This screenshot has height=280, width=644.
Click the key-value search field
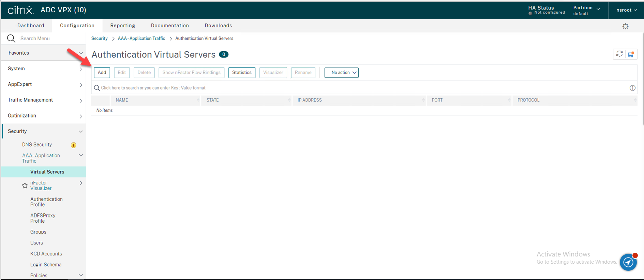341,88
